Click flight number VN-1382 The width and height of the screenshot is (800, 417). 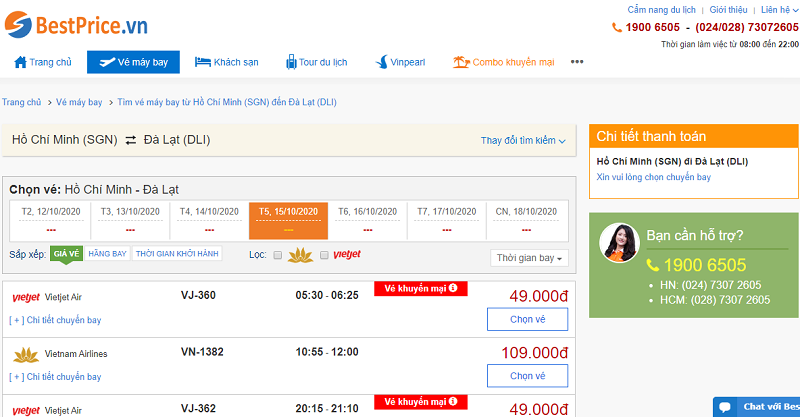[202, 352]
